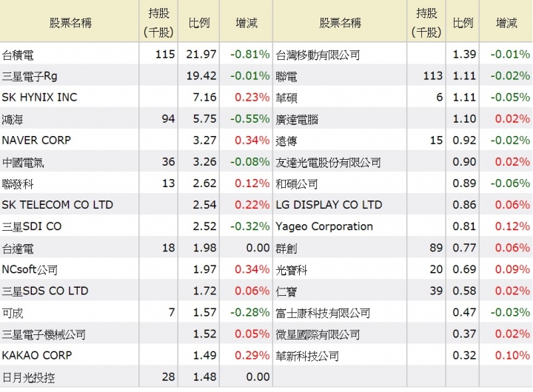This screenshot has height=392, width=533.
Task: Select the 19.42 ratio value
Action: tap(201, 75)
